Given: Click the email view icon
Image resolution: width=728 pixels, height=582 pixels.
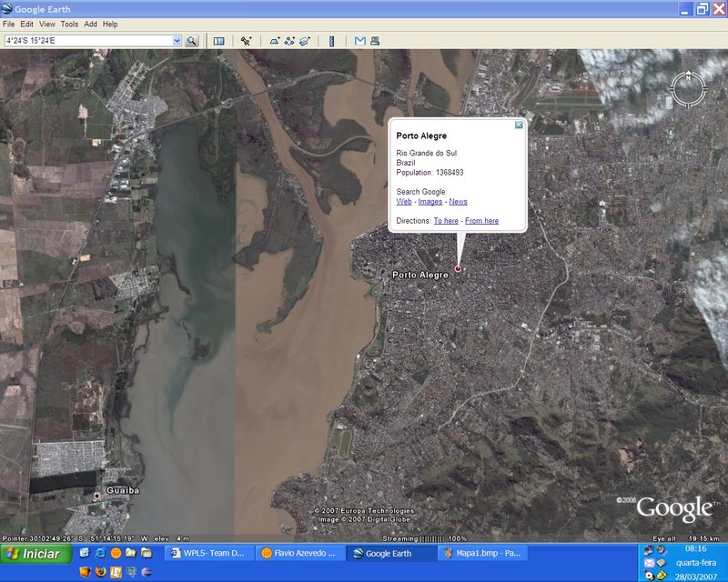Looking at the screenshot, I should [x=359, y=41].
